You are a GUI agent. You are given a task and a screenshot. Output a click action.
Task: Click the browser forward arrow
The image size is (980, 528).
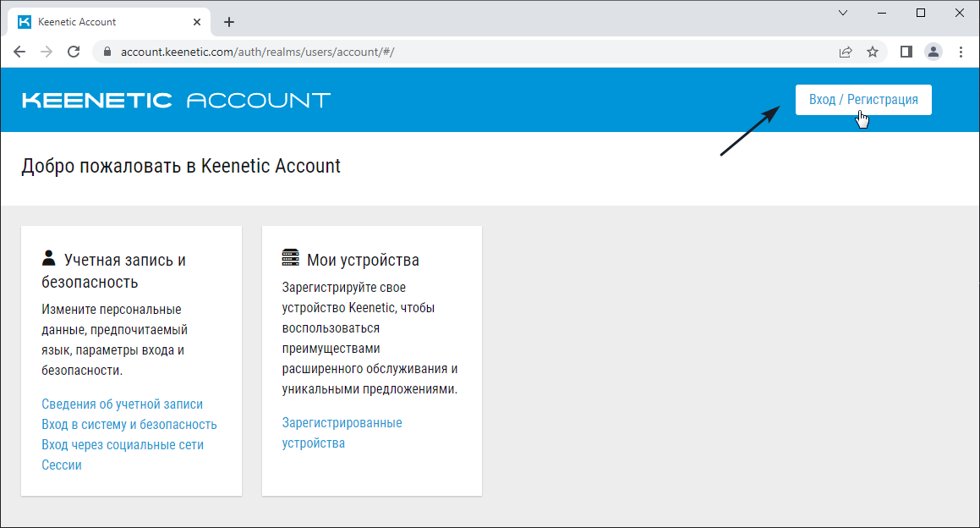(x=47, y=52)
